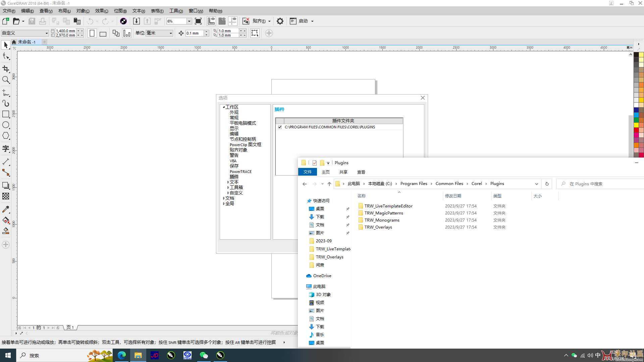
Task: Select the Pick tool in toolbox
Action: 6,45
